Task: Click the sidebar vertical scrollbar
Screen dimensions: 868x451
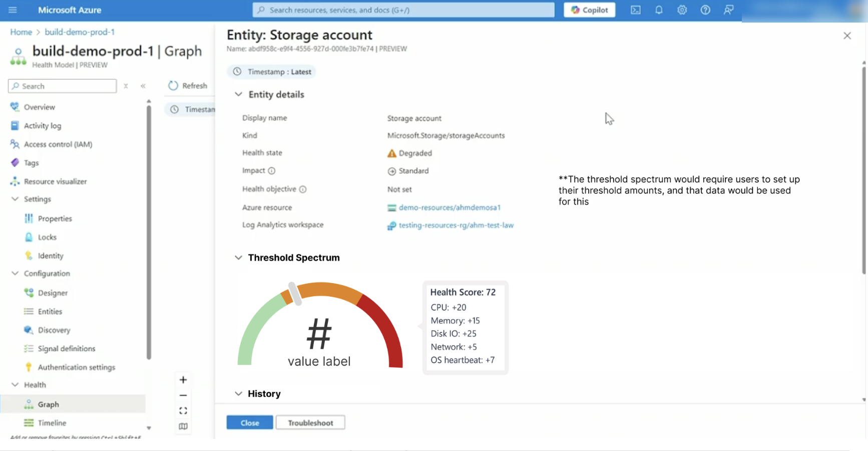Action: pos(149,232)
